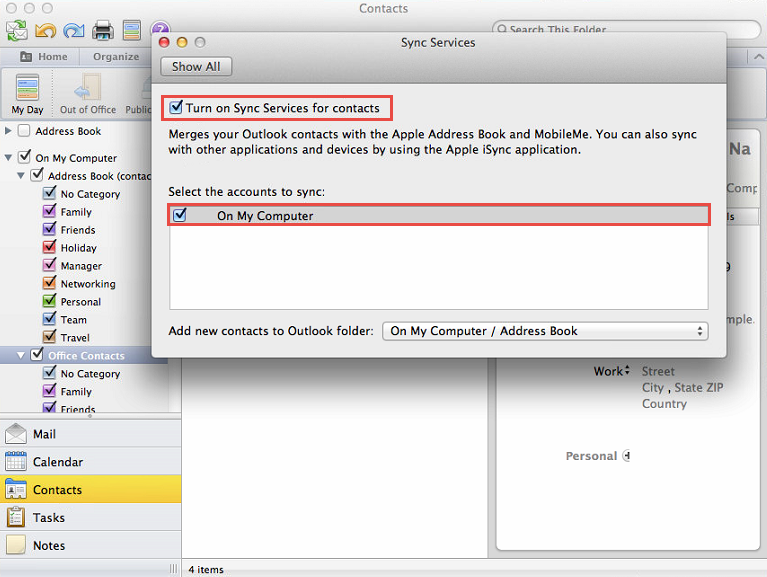Click the City address field
This screenshot has height=577, width=767.
click(x=653, y=388)
